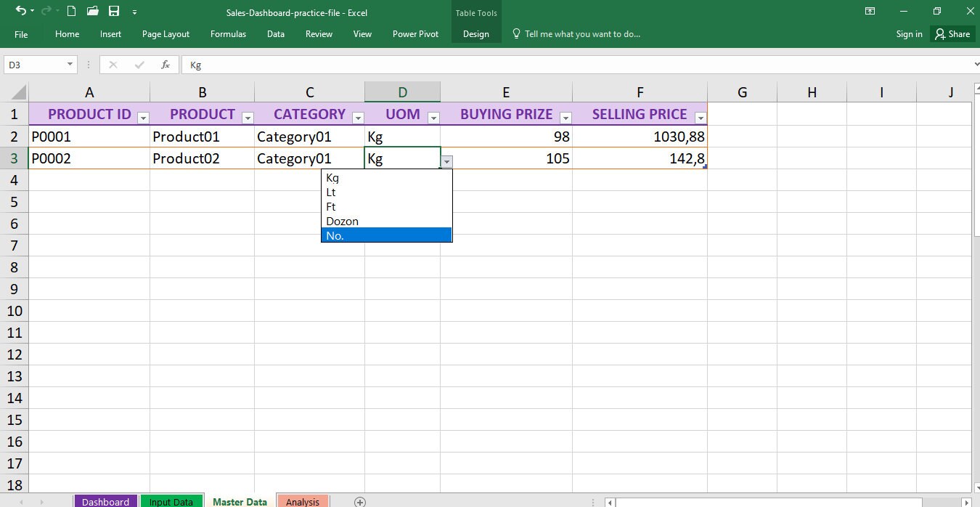Open the PRODUCT ID filter dropdown
Screen dimensions: 980x507
(x=143, y=116)
